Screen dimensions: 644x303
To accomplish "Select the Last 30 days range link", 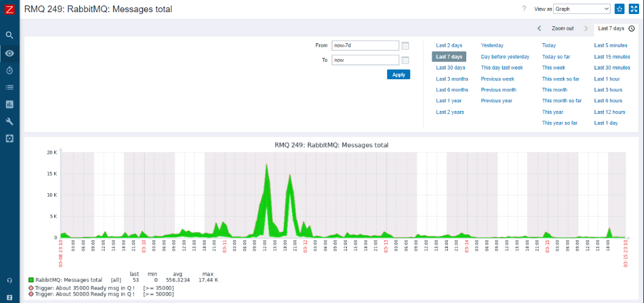I will tap(450, 68).
